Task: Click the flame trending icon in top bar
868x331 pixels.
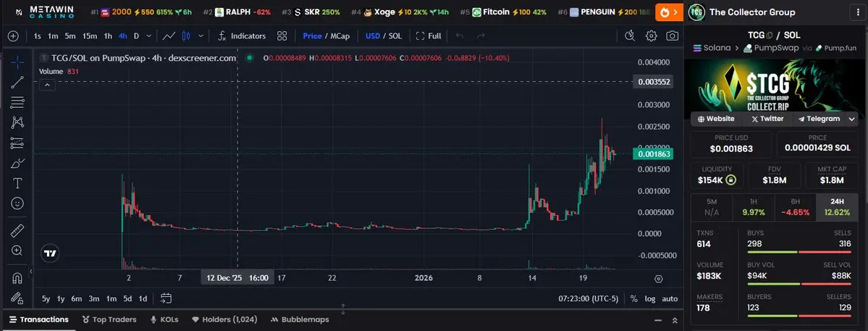Action: pyautogui.click(x=669, y=12)
